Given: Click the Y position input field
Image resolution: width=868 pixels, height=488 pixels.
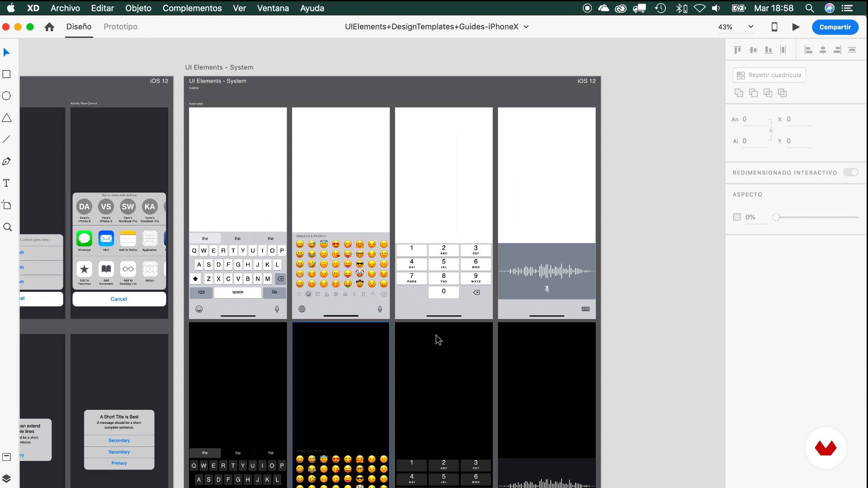Looking at the screenshot, I should (798, 141).
